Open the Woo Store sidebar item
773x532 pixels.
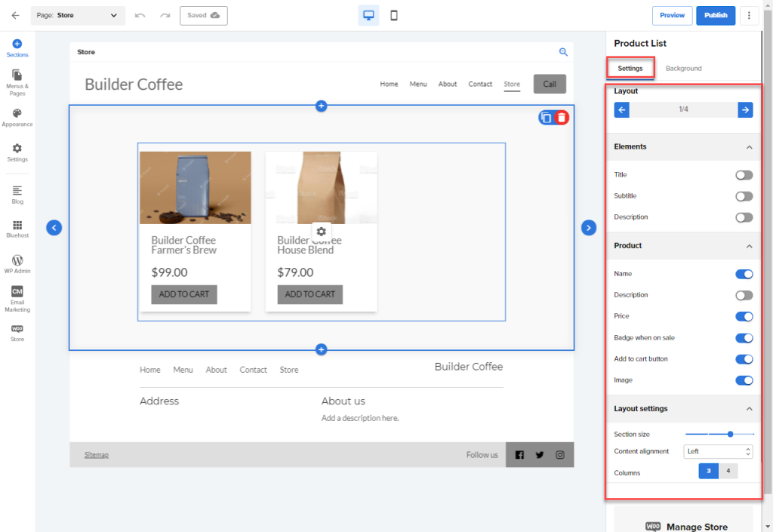(17, 333)
